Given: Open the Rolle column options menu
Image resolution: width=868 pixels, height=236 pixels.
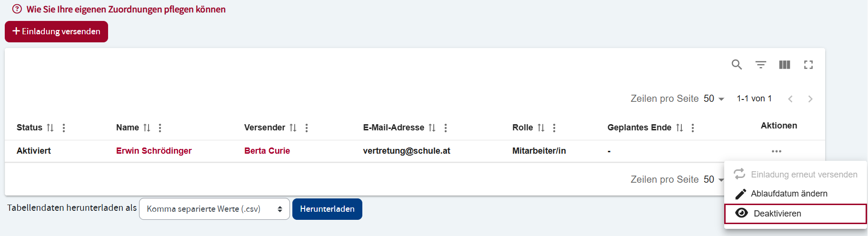Looking at the screenshot, I should click(554, 128).
